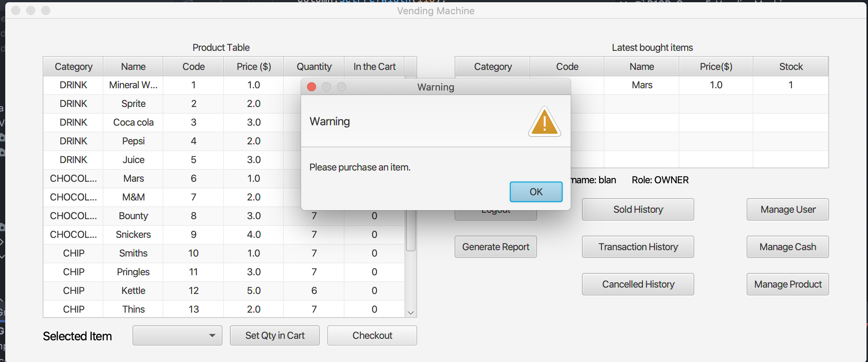
Task: Open Transaction History
Action: 638,247
